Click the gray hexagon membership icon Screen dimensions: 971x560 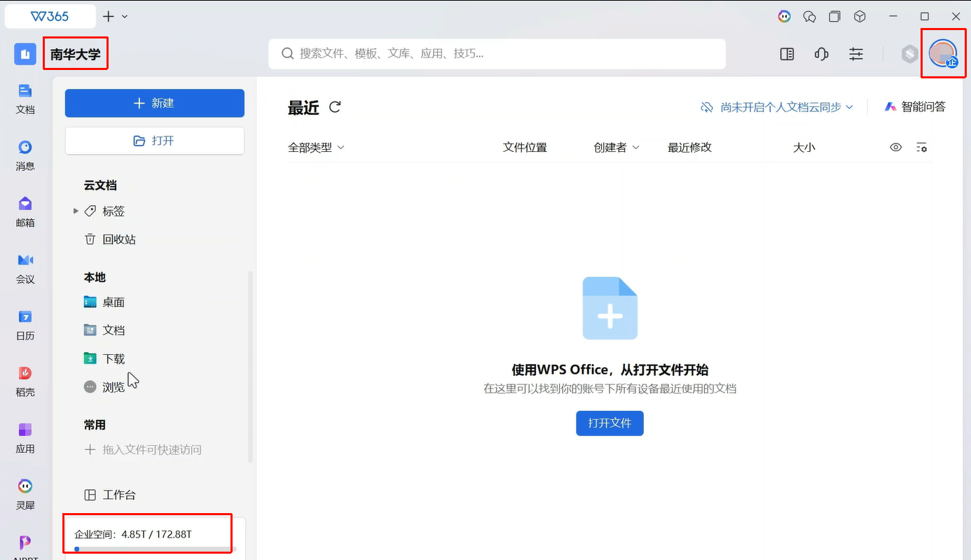(909, 54)
